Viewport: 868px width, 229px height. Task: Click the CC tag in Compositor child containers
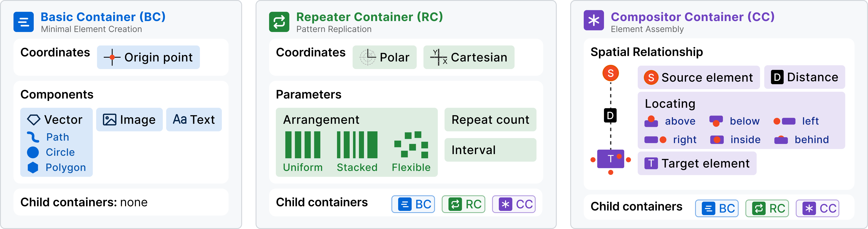pos(817,209)
